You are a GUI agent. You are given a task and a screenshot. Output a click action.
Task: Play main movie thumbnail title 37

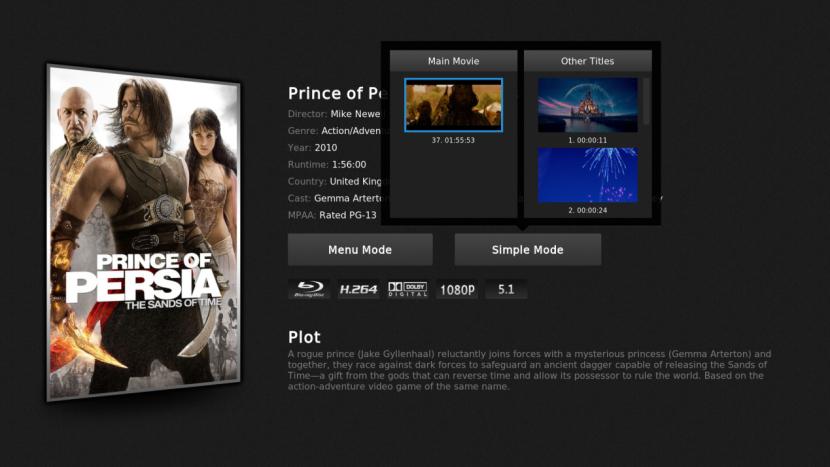[453, 105]
